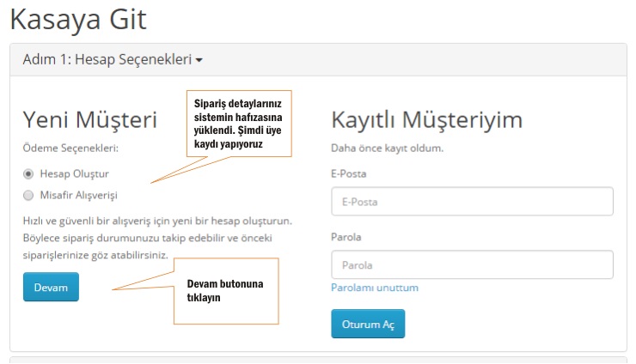Click the Sipariş detaylarınız callout box

pos(239,124)
